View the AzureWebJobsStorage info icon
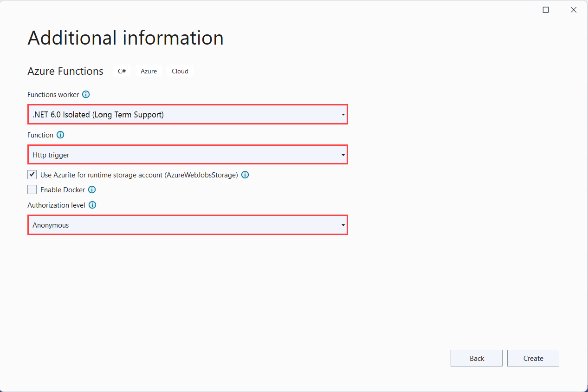The image size is (588, 392). pos(245,175)
